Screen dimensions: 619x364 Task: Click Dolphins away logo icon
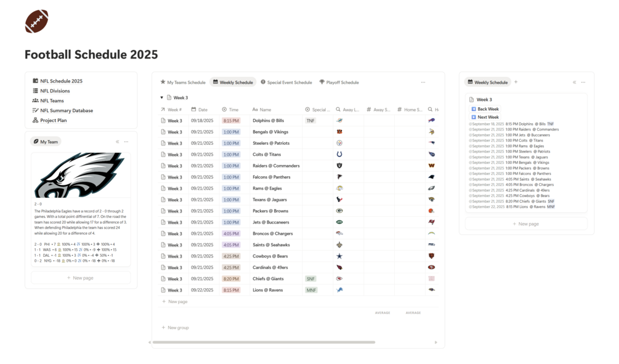click(x=339, y=121)
